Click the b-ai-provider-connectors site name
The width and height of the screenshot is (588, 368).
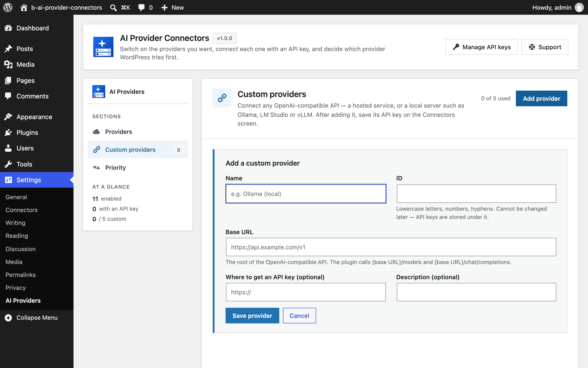click(67, 7)
